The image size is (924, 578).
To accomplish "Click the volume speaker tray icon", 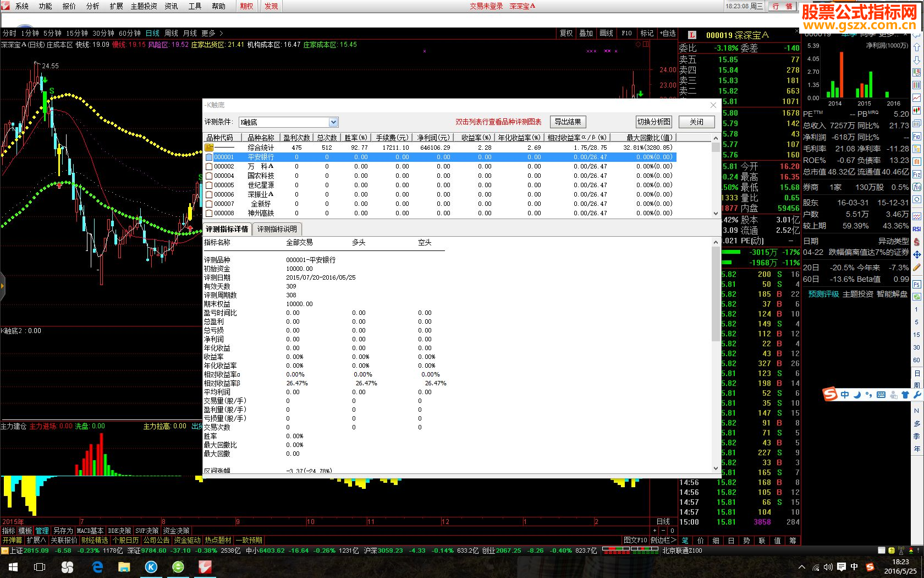I will point(828,567).
